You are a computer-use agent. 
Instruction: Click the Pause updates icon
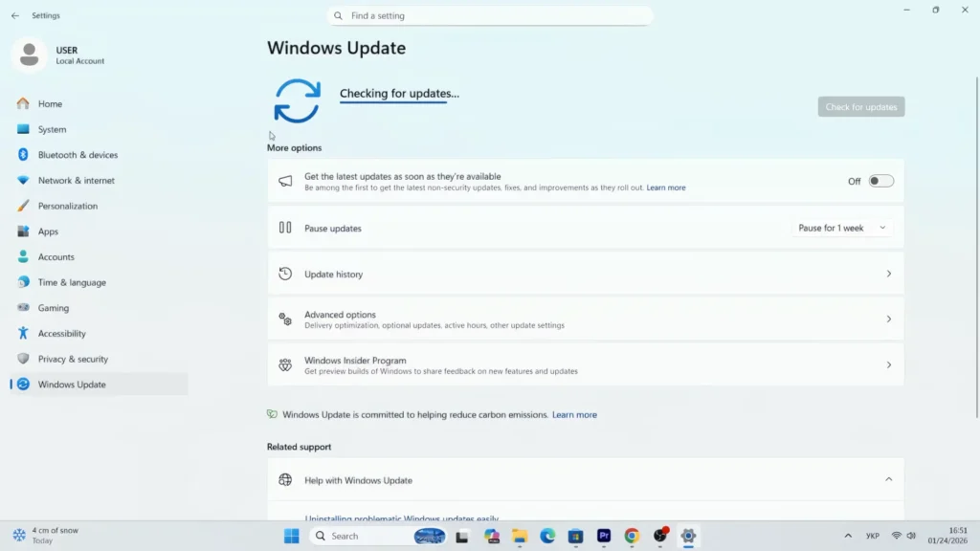[285, 228]
